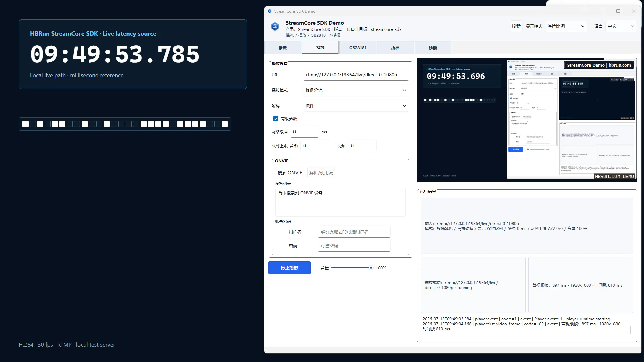Viewport: 644px width, 362px height.
Task: Switch to the 授权 tab
Action: pyautogui.click(x=395, y=48)
